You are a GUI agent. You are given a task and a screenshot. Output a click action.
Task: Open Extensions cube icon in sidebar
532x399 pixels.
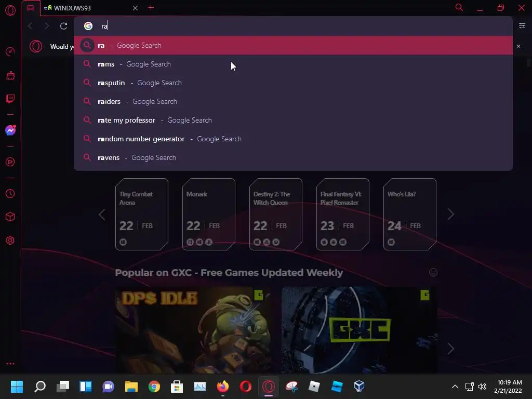pyautogui.click(x=10, y=217)
